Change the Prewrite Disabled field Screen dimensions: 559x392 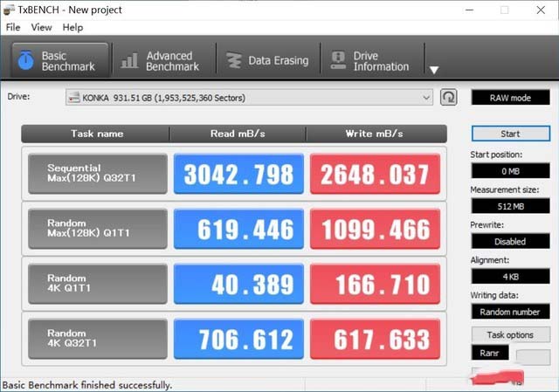(x=510, y=241)
